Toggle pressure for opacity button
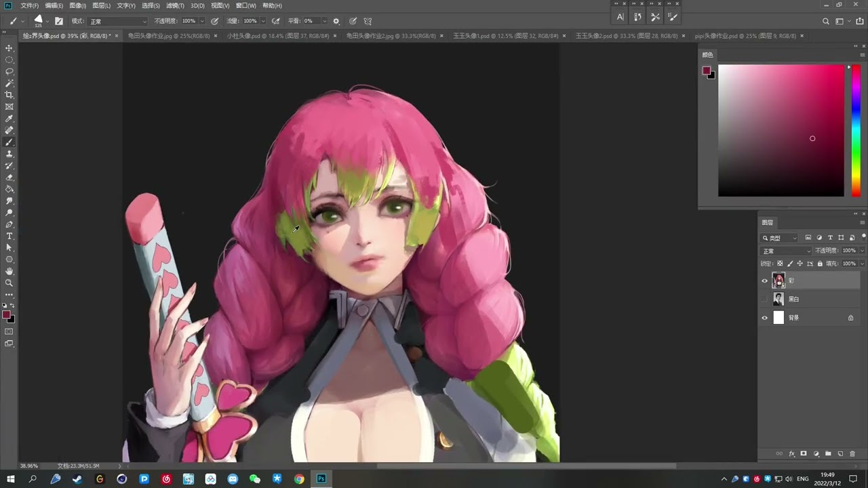This screenshot has height=488, width=868. coord(215,21)
